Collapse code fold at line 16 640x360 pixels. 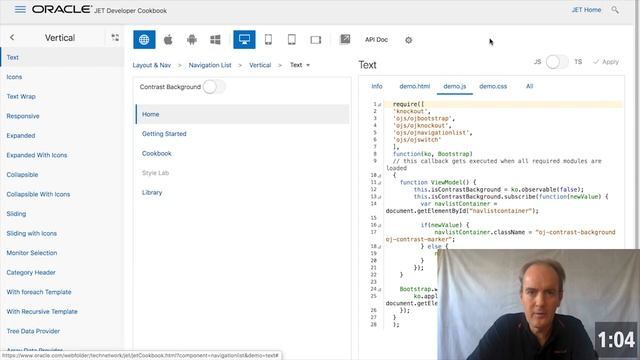[x=380, y=225]
